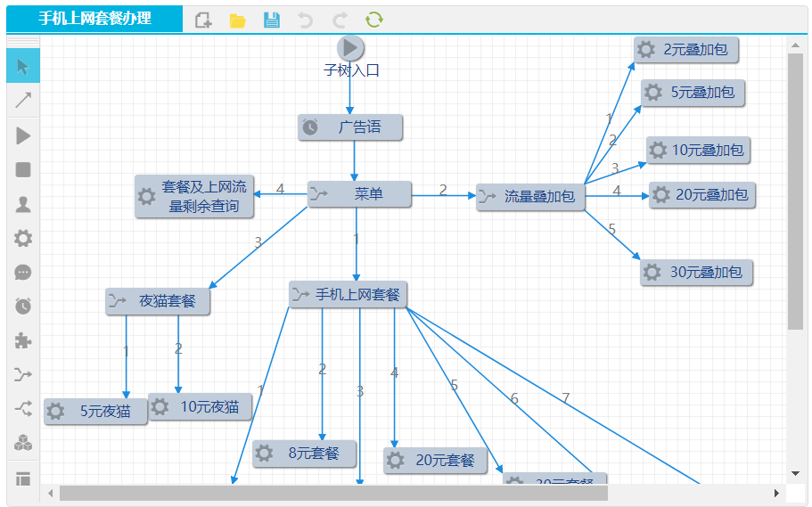Click the gear icon on 5元夜猫 node

click(x=55, y=412)
